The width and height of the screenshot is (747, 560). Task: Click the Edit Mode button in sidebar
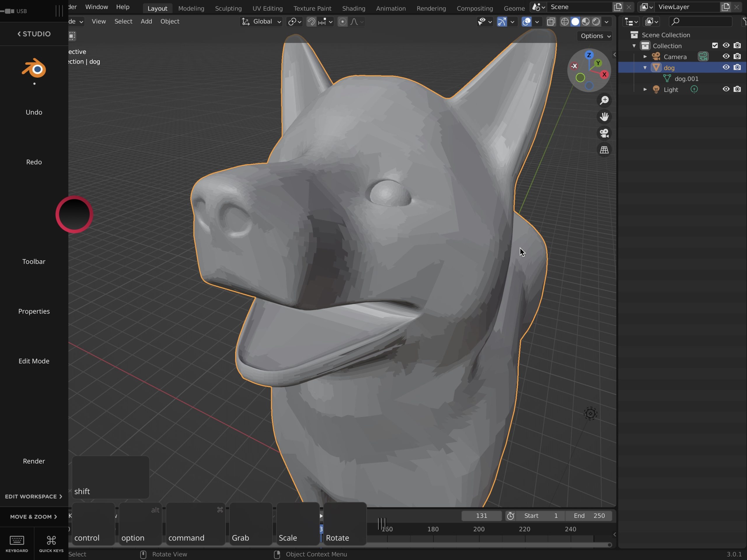point(34,361)
